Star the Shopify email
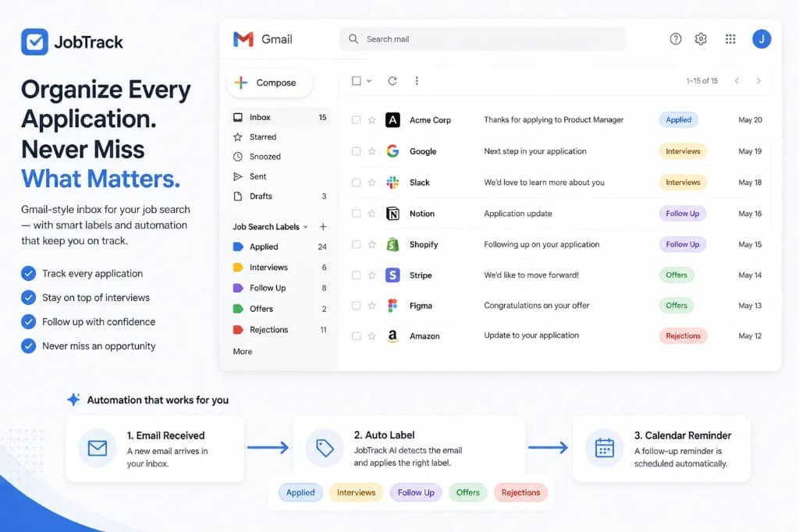The image size is (799, 532). point(372,245)
